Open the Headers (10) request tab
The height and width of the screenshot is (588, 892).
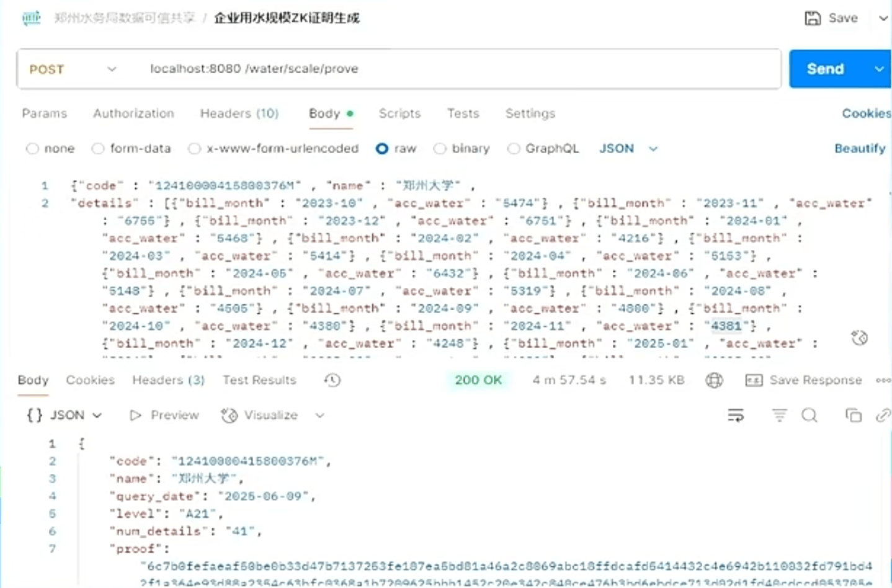pos(239,114)
